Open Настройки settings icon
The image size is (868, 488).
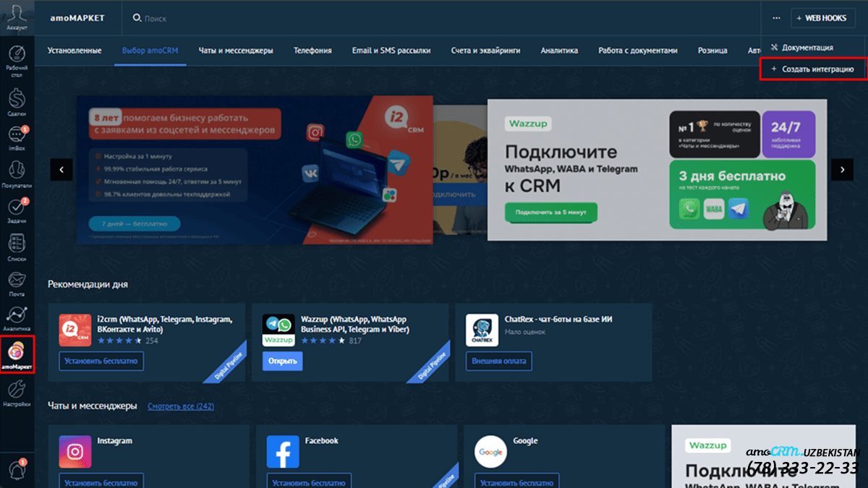point(17,393)
